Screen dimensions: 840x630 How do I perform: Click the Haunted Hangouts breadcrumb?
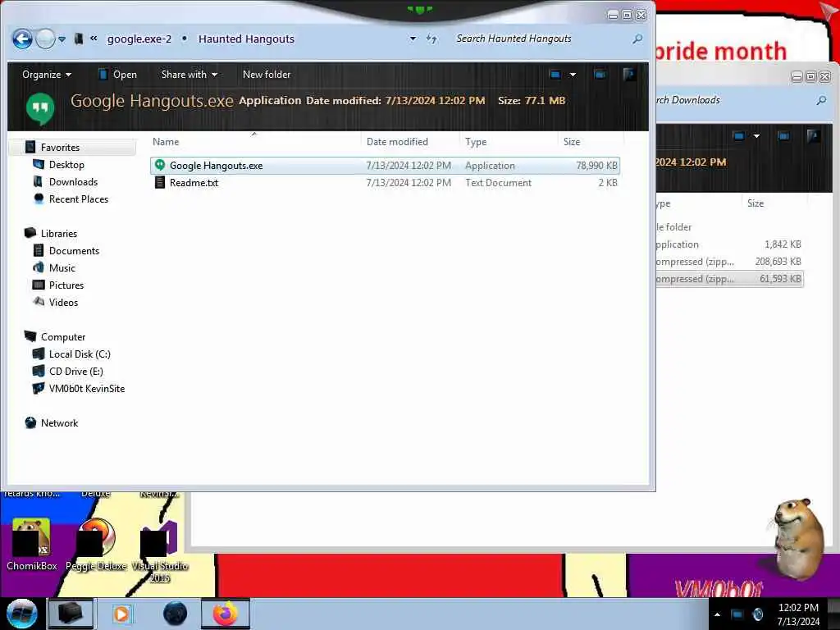pos(246,39)
